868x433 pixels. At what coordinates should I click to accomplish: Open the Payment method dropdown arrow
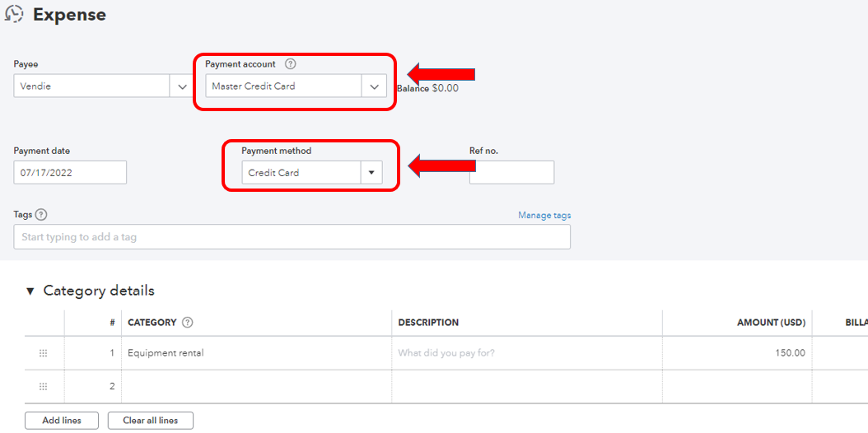click(371, 173)
